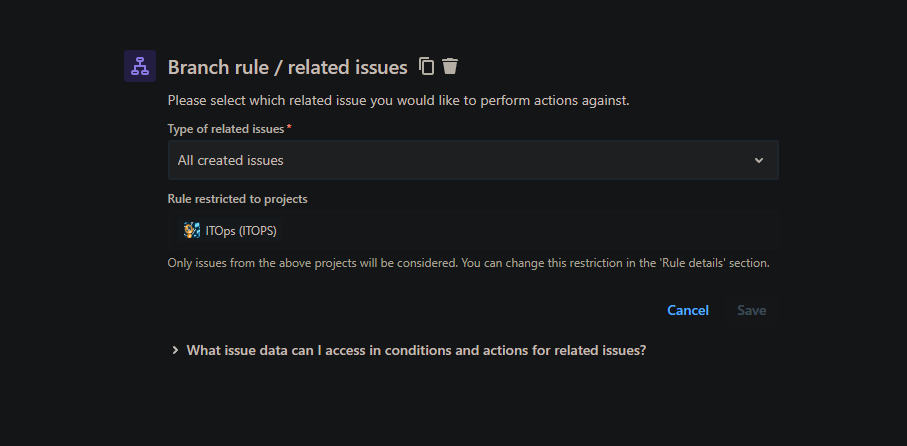
Task: Click the 'Please select which related issue' description
Action: [x=398, y=100]
